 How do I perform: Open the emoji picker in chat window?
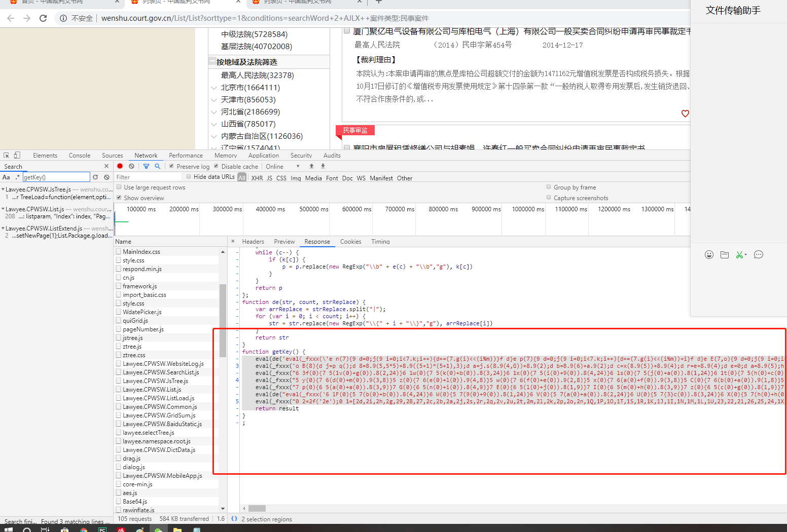709,255
